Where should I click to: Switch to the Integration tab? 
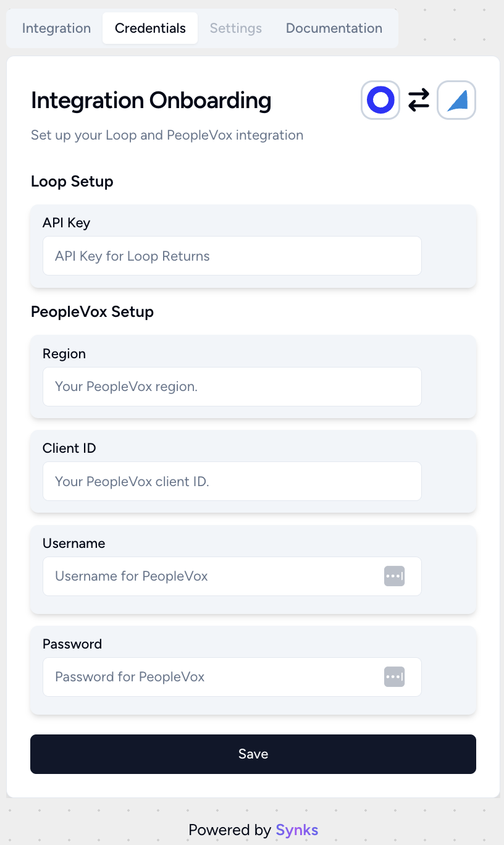(x=56, y=28)
